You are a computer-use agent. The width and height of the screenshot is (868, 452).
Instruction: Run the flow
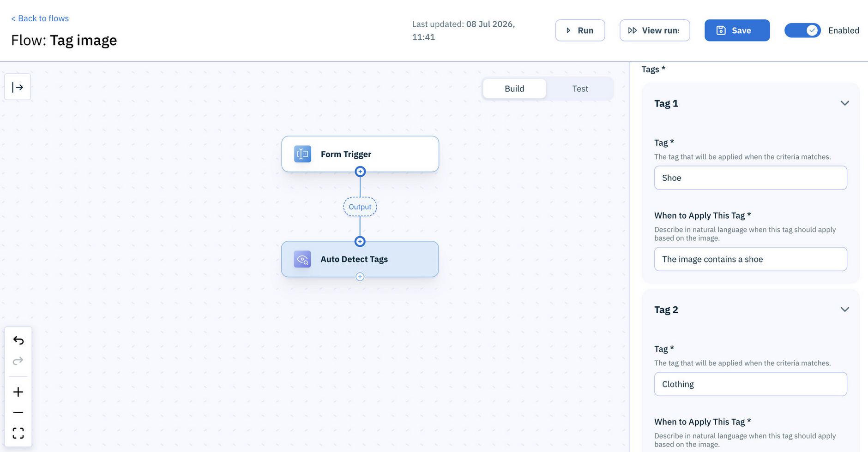click(580, 30)
